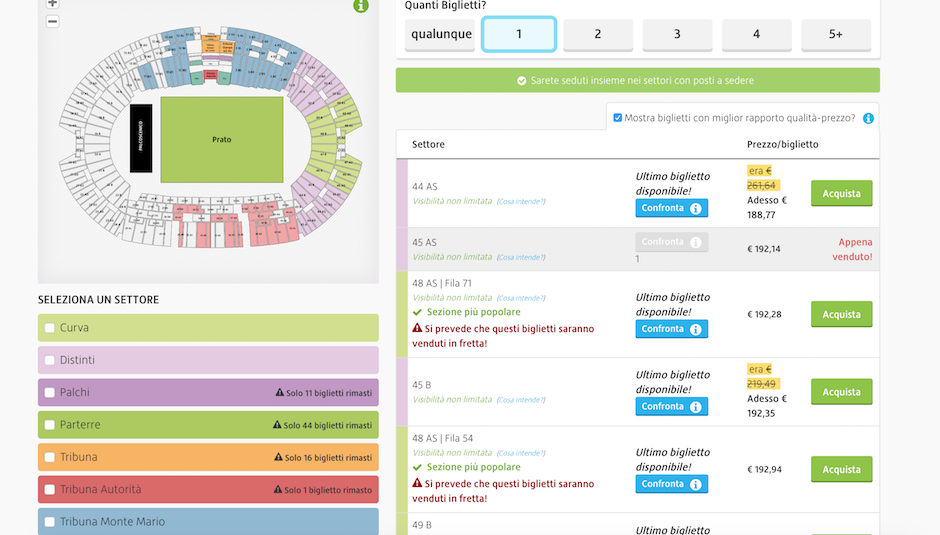The width and height of the screenshot is (940, 535).
Task: Choose the qualunque ticket quantity
Action: click(x=440, y=34)
